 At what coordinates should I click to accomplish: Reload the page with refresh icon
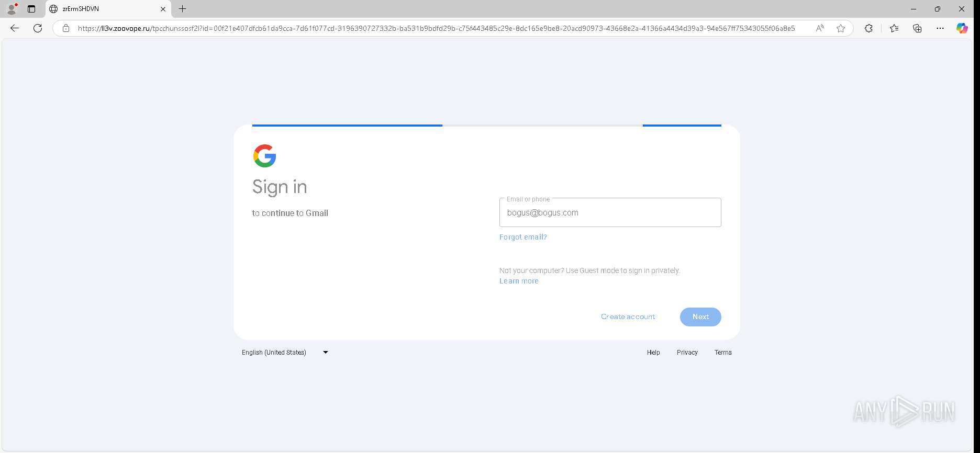coord(38,28)
